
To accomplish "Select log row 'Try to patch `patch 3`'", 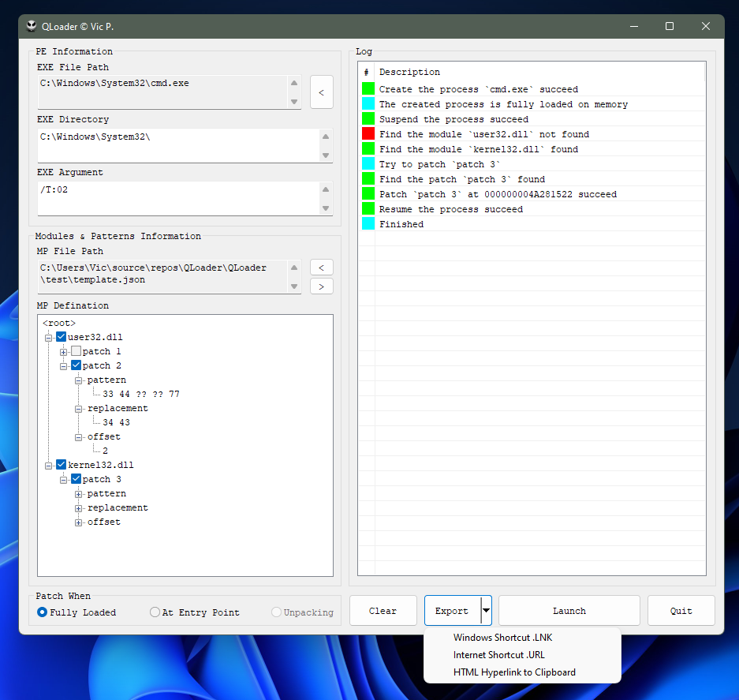I will point(532,164).
